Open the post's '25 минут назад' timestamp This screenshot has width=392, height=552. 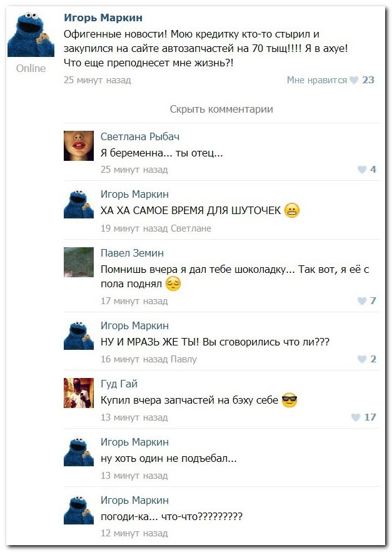point(98,80)
